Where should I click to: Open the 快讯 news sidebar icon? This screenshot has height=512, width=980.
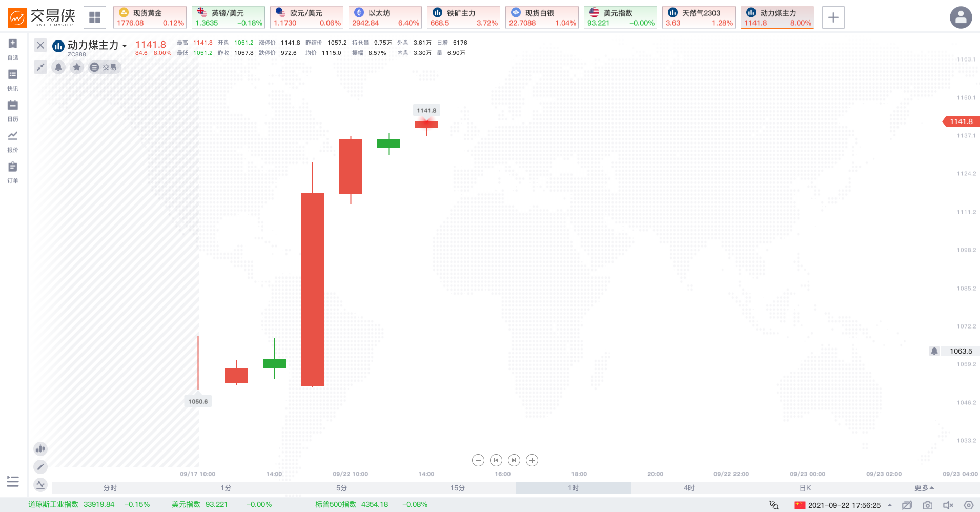13,79
